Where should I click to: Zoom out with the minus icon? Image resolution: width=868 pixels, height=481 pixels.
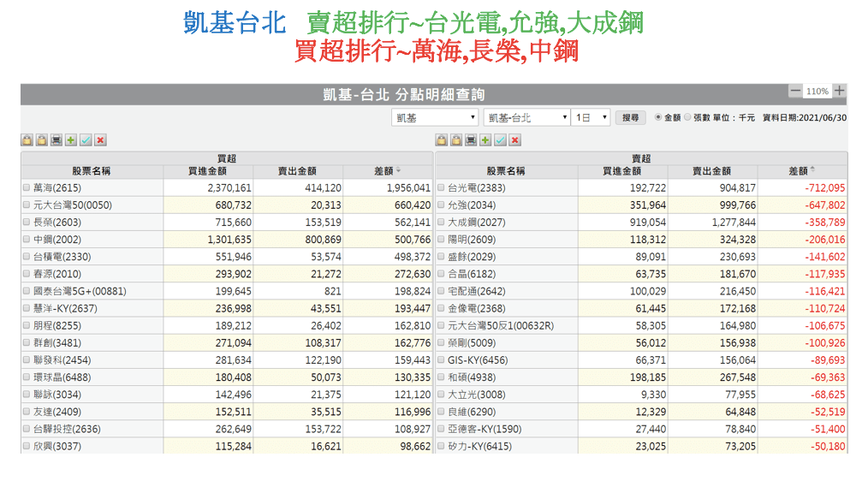click(795, 91)
